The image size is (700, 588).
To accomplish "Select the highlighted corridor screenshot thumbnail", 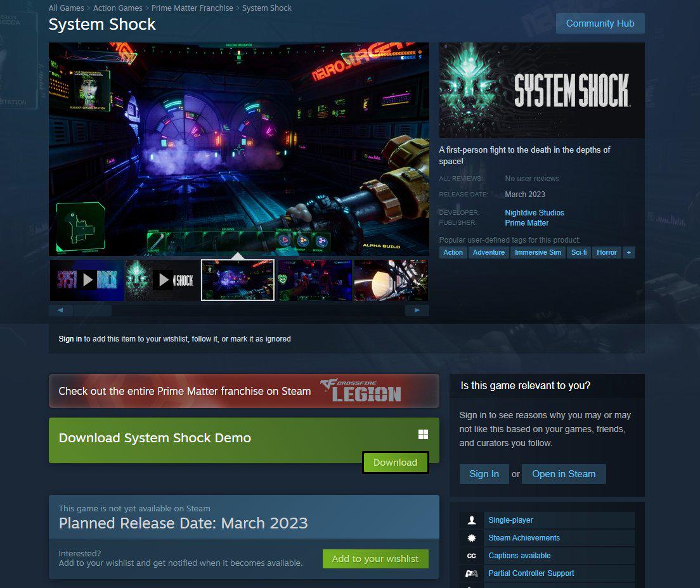I will pos(238,280).
